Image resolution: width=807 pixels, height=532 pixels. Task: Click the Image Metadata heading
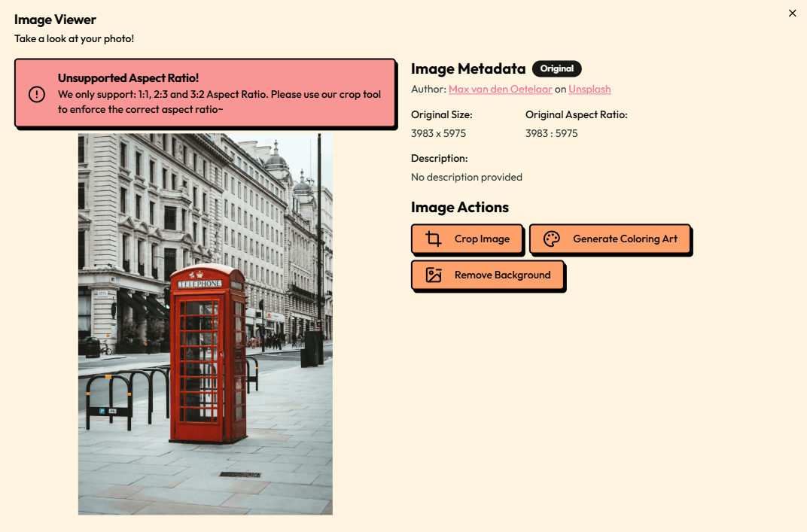(x=467, y=68)
